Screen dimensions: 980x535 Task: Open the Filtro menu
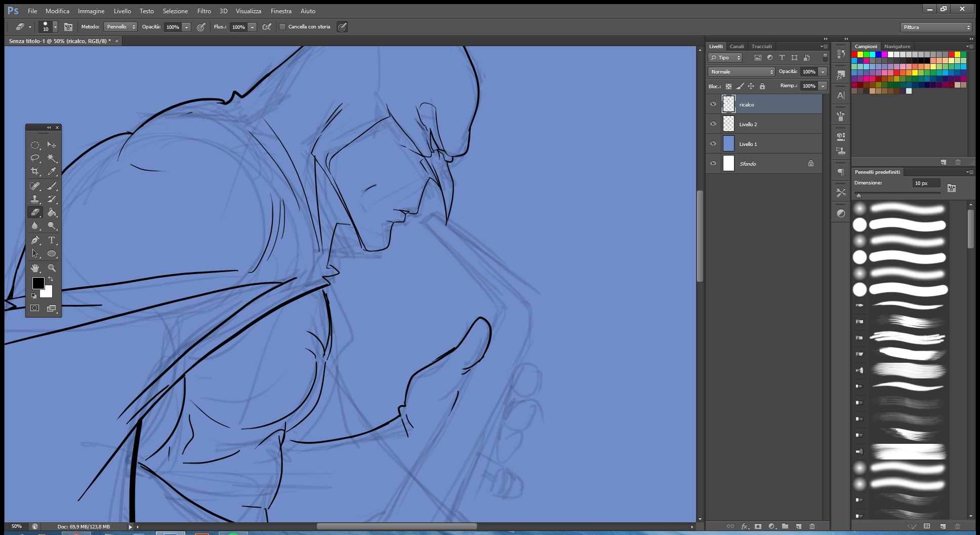click(x=204, y=11)
